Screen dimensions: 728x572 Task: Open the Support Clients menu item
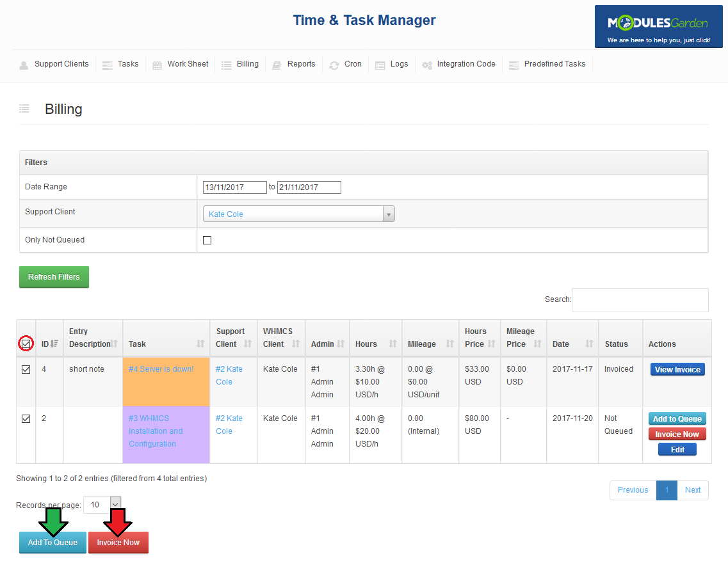click(x=61, y=64)
